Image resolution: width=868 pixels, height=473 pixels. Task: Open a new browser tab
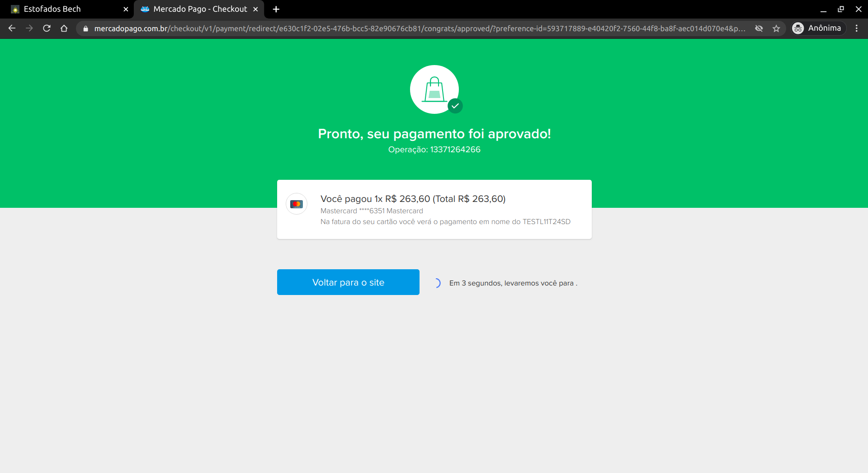276,9
